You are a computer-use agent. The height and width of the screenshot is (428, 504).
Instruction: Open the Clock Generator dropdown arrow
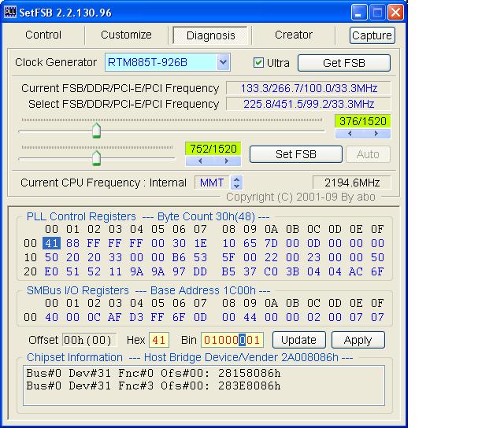(x=224, y=62)
